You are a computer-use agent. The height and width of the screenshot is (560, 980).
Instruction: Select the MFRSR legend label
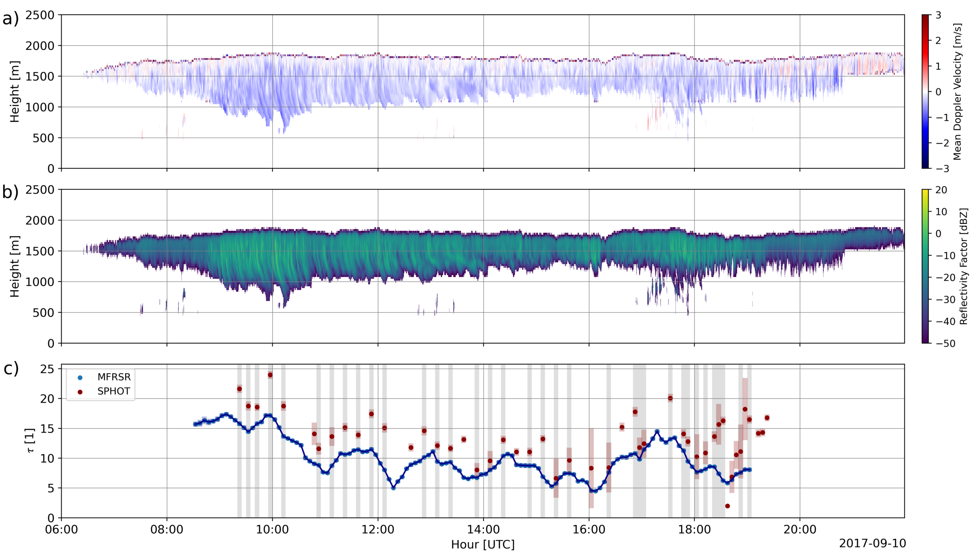tap(114, 377)
